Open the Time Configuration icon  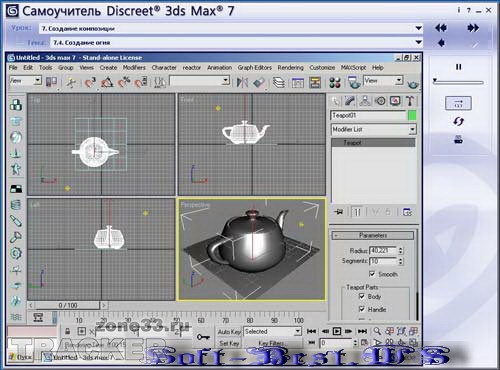coord(365,342)
